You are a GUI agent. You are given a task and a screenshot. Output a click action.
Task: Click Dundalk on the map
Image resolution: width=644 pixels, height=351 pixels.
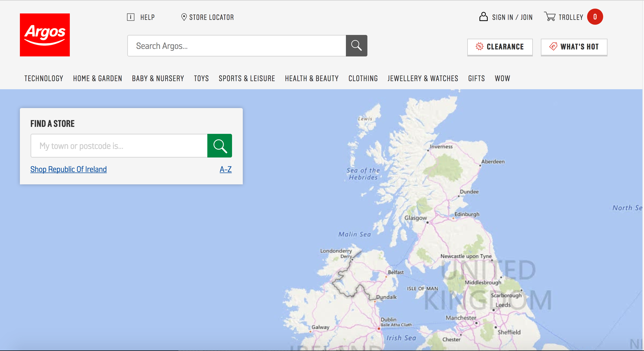(x=386, y=297)
